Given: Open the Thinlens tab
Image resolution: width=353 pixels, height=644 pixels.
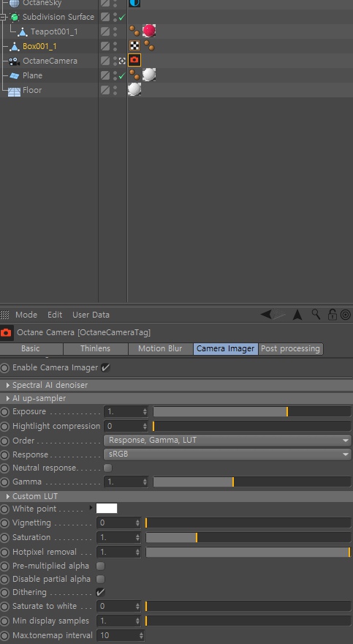Looking at the screenshot, I should [x=96, y=348].
